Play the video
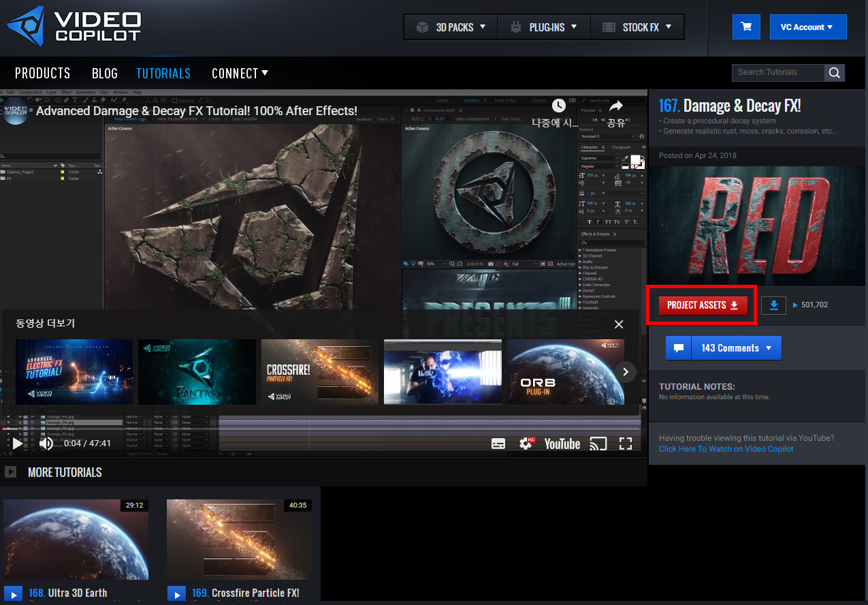This screenshot has width=868, height=605. (x=17, y=444)
